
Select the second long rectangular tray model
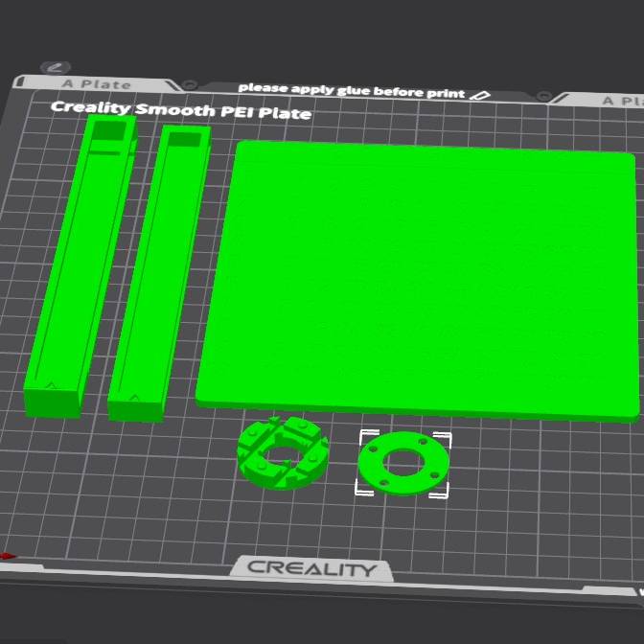159,273
